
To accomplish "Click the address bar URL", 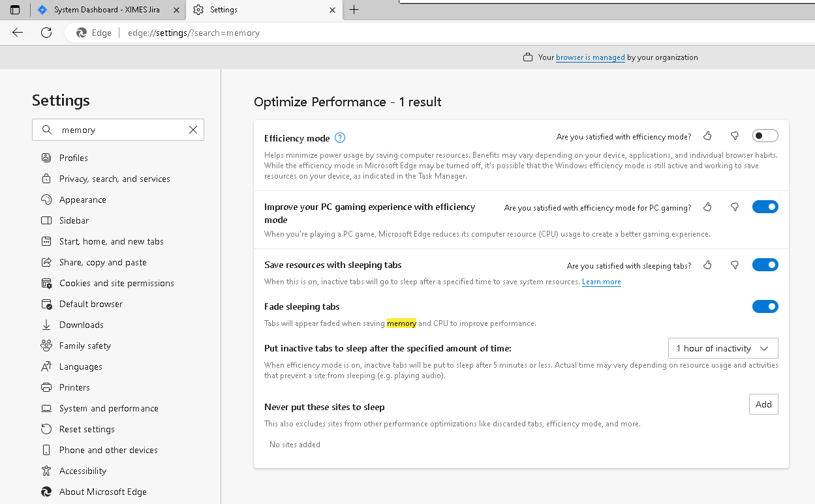I will click(194, 33).
